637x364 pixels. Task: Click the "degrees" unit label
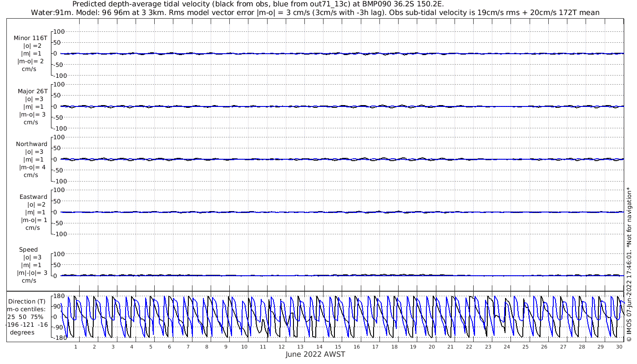pos(22,332)
